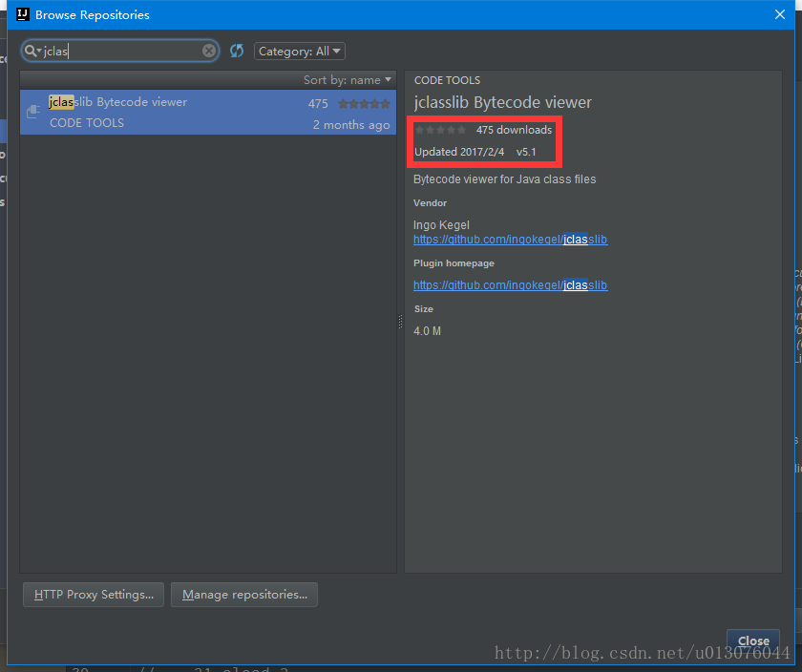802x672 pixels.
Task: Click the CODE TOOLS label in list row
Action: (87, 123)
